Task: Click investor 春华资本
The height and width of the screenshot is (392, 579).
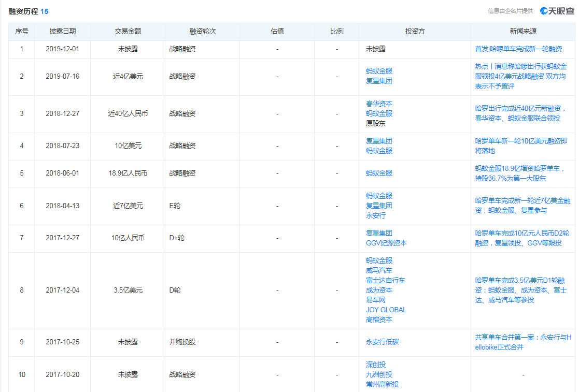Action: [379, 104]
